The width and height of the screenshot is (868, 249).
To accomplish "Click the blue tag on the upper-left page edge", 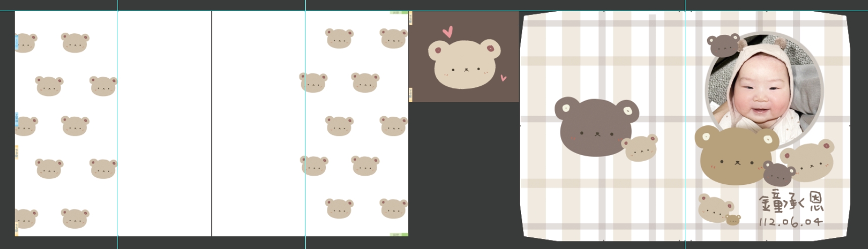I will [16, 42].
